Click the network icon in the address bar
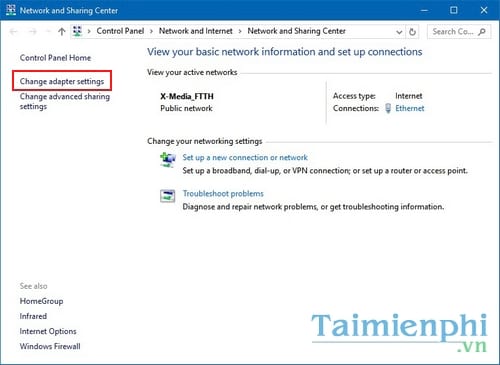This screenshot has height=365, width=500. coord(77,31)
